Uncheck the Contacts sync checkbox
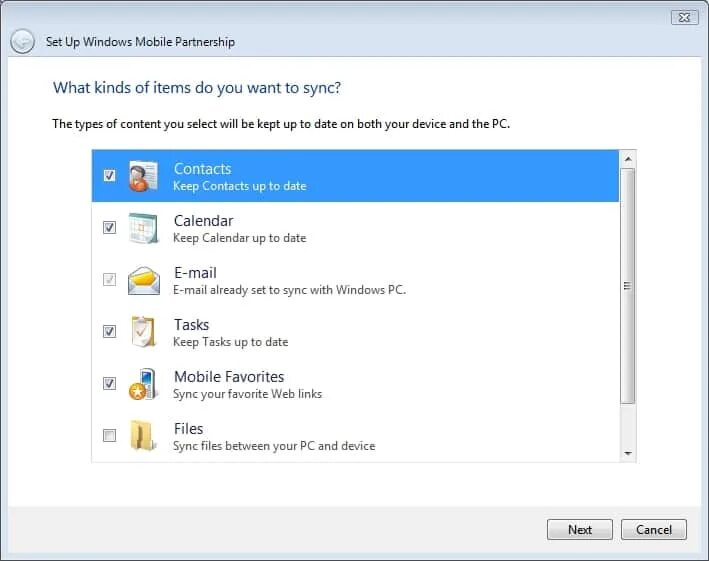 pos(109,175)
